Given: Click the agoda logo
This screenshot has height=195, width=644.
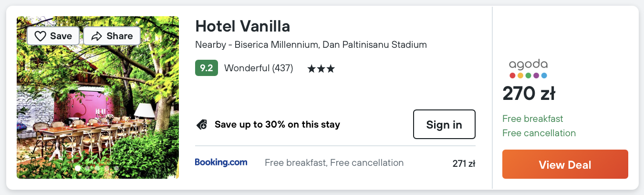Looking at the screenshot, I should pos(528,68).
